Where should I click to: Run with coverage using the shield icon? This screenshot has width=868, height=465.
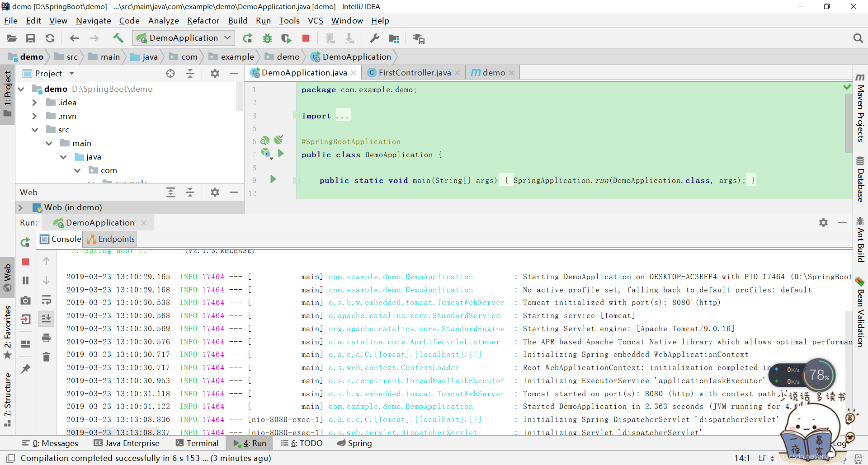pyautogui.click(x=286, y=38)
